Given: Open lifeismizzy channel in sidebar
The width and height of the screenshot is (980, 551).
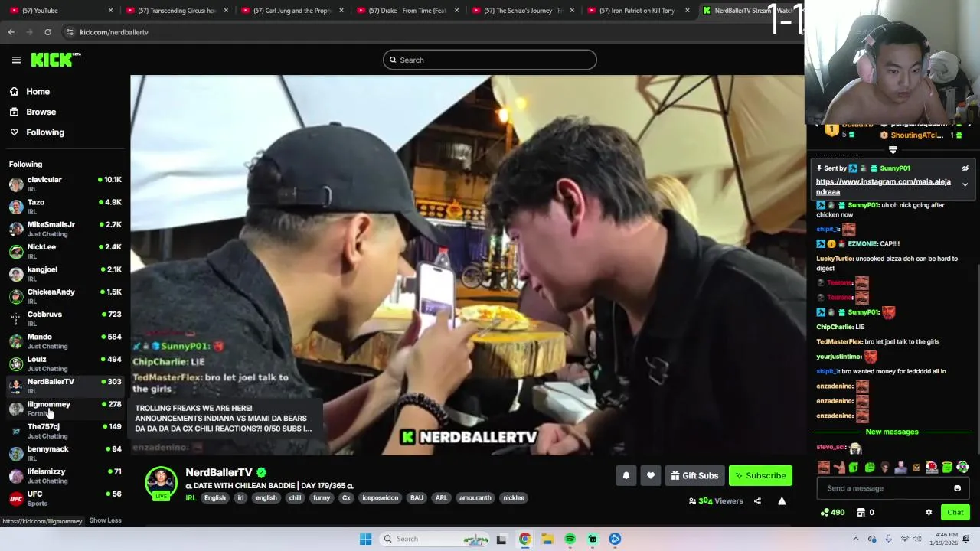Looking at the screenshot, I should 65,475.
